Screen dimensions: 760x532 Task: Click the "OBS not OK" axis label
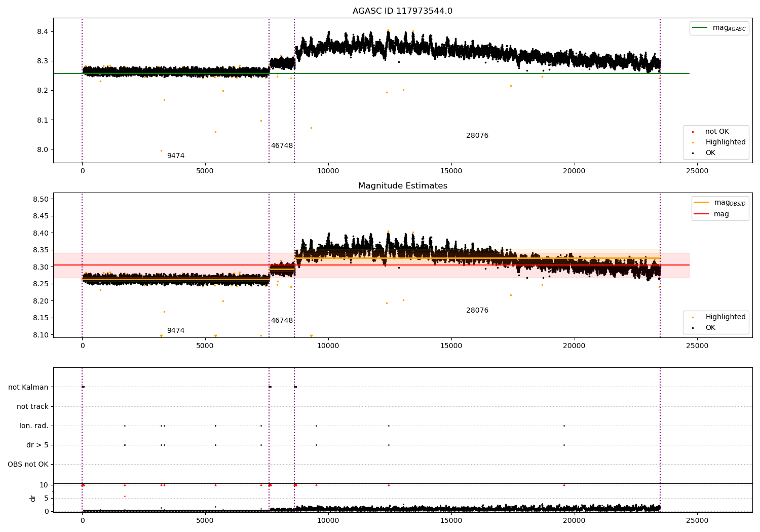28,465
